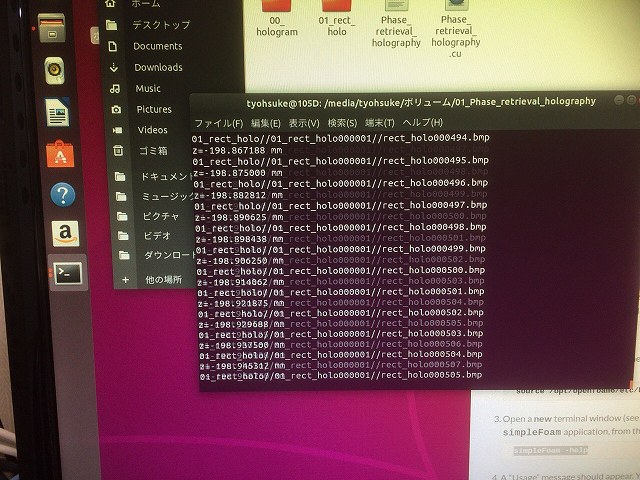Screen dimensions: 640x480
Task: Click the terminal window title bar
Action: pyautogui.click(x=420, y=101)
